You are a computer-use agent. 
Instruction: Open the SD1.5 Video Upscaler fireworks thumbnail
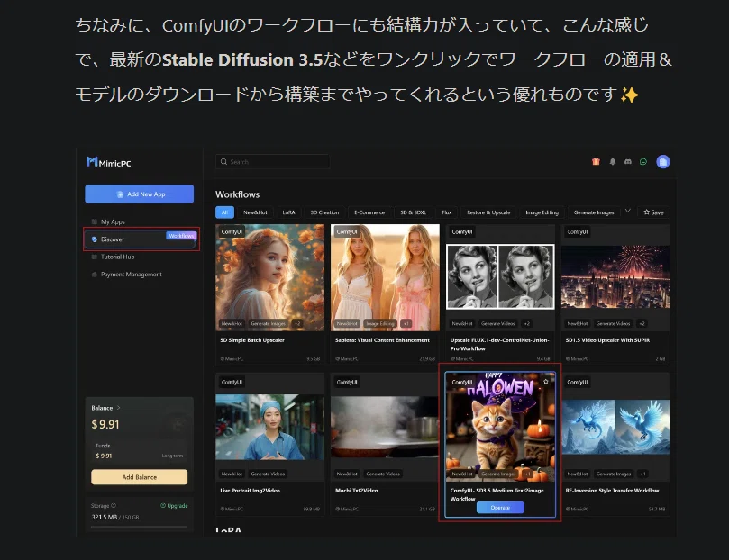tap(615, 276)
